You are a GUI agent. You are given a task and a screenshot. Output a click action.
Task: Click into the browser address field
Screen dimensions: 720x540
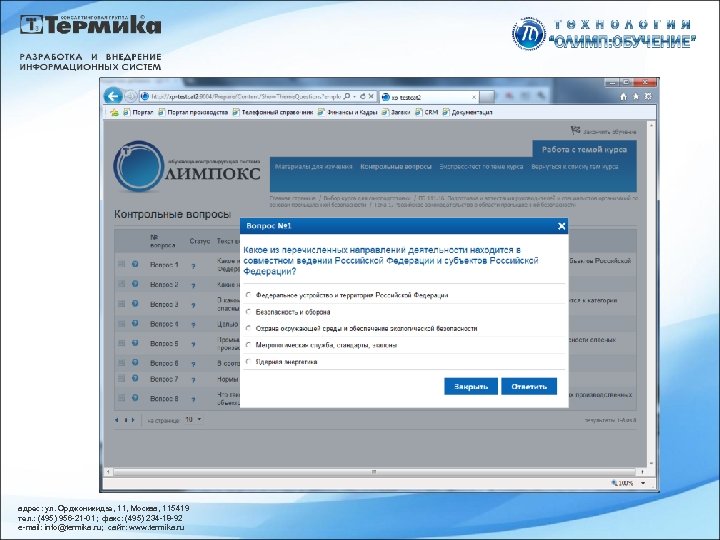[246, 96]
